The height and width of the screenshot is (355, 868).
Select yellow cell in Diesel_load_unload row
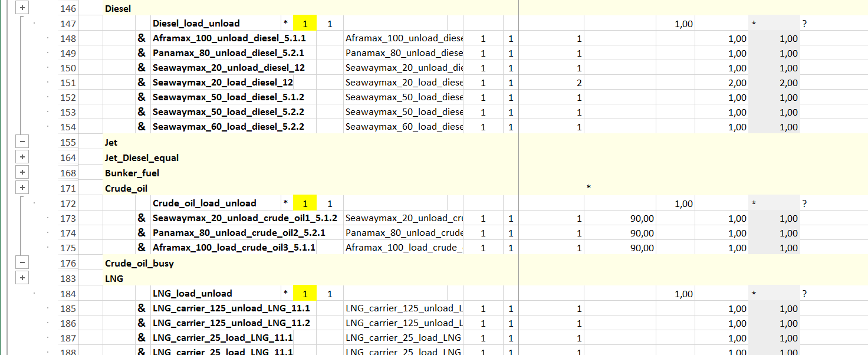tap(305, 24)
